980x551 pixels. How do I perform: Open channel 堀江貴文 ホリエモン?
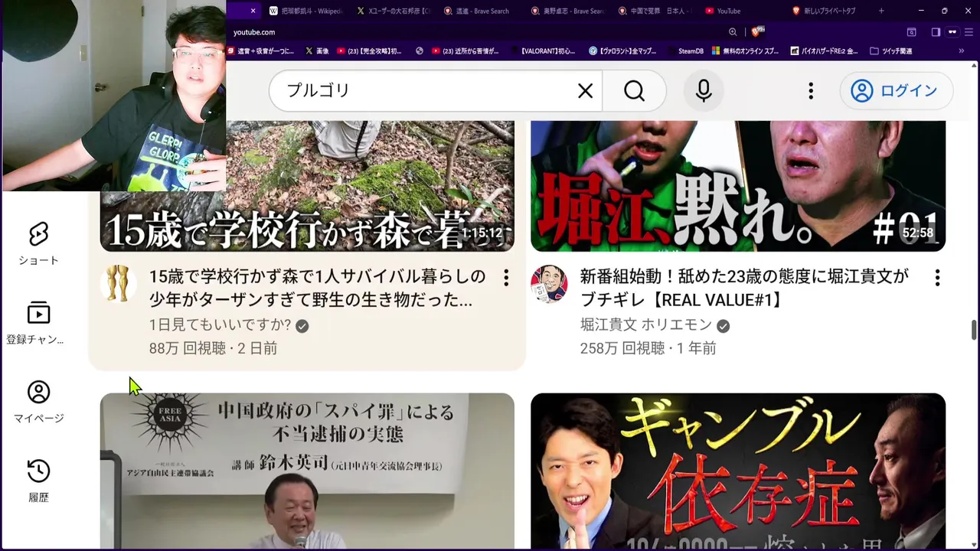coord(646,325)
